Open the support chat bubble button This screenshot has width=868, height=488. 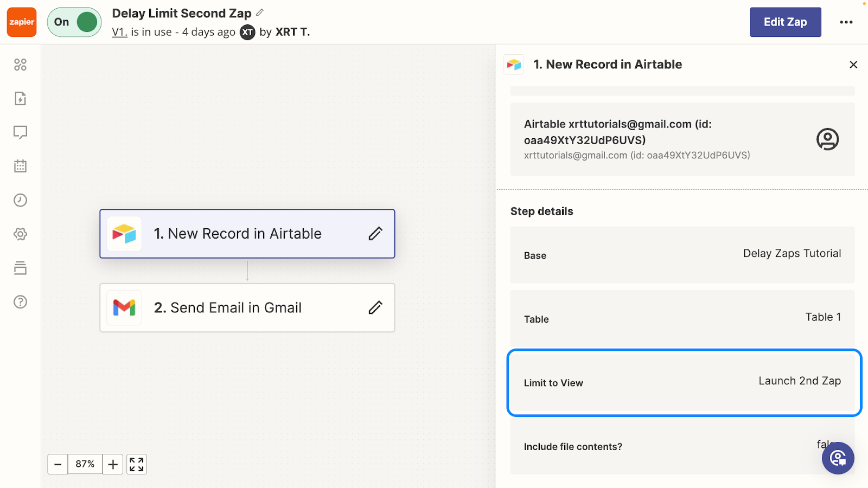838,458
